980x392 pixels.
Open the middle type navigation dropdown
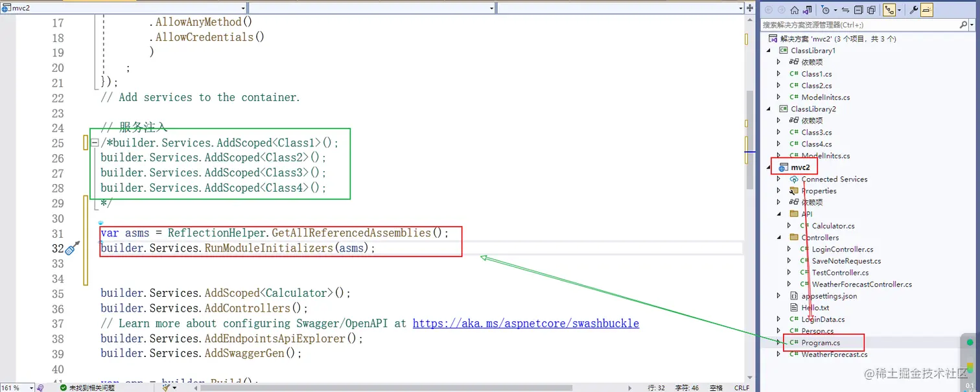click(372, 8)
